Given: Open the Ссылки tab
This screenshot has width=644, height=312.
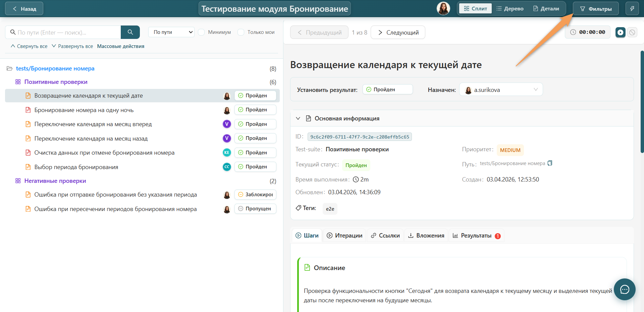Looking at the screenshot, I should [385, 236].
